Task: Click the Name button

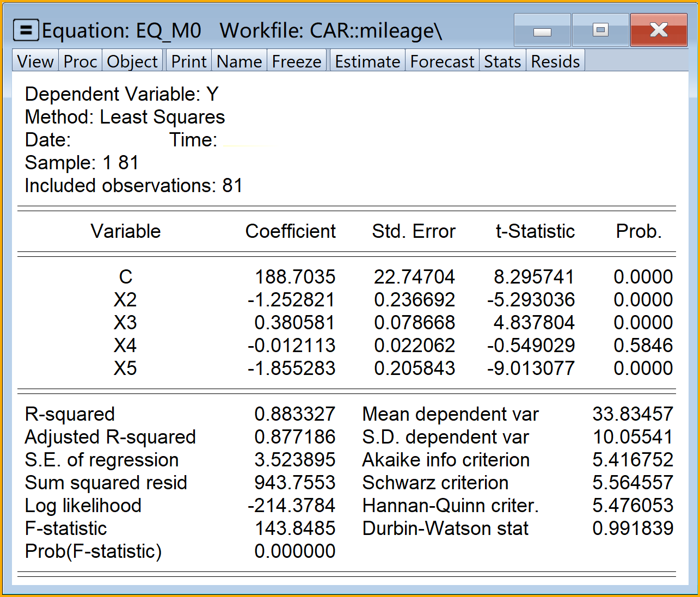Action: pos(239,61)
